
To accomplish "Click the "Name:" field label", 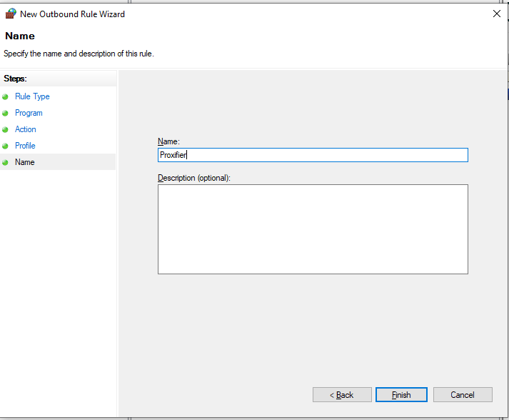I will pos(168,141).
